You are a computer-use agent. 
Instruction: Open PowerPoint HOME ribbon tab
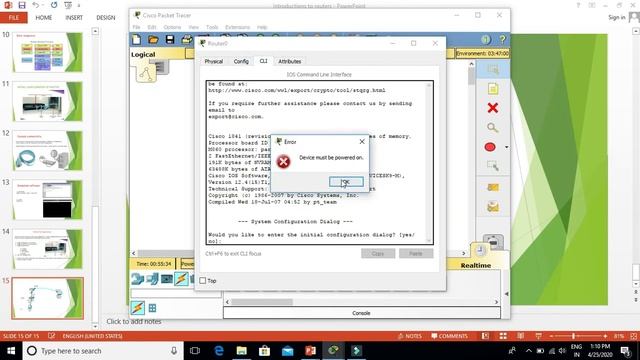coord(44,18)
